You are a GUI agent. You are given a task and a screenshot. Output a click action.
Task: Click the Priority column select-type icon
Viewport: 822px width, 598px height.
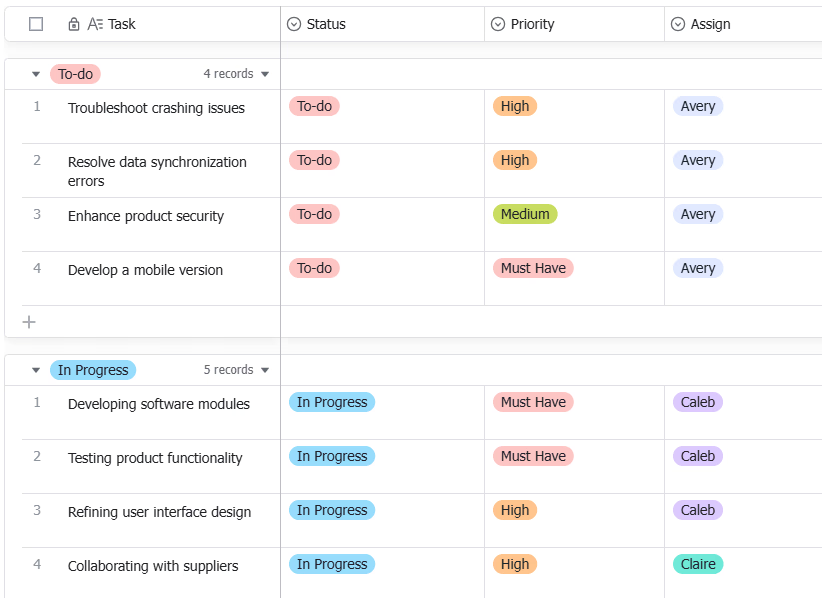(497, 24)
